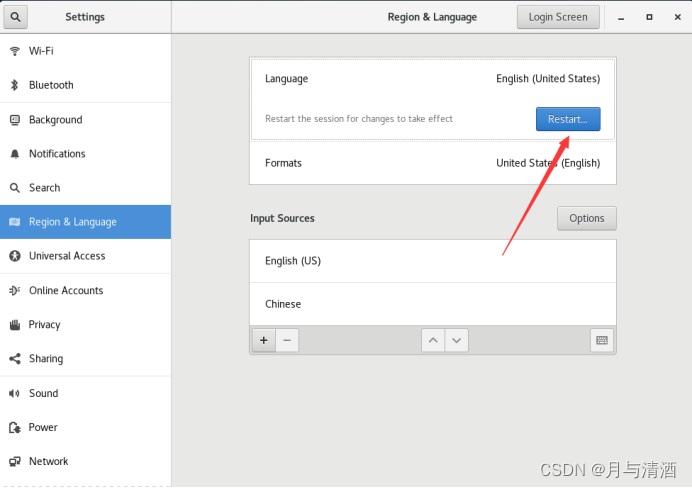The width and height of the screenshot is (692, 488).
Task: Open the Settings search button
Action: tap(15, 17)
